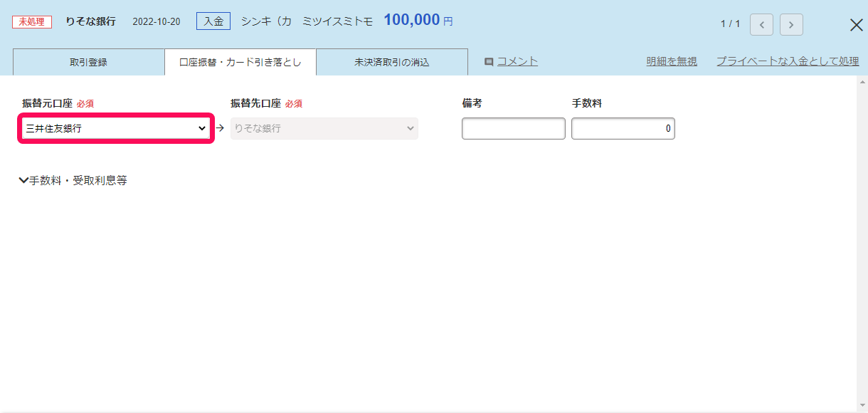Focus the 手数料 amount field
Image resolution: width=868 pixels, height=413 pixels.
point(623,128)
